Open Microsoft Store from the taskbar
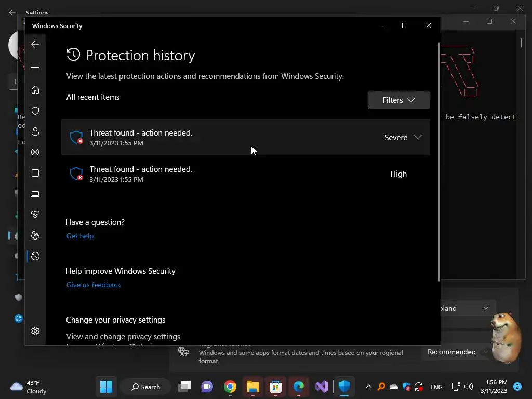532x399 pixels. click(x=275, y=387)
